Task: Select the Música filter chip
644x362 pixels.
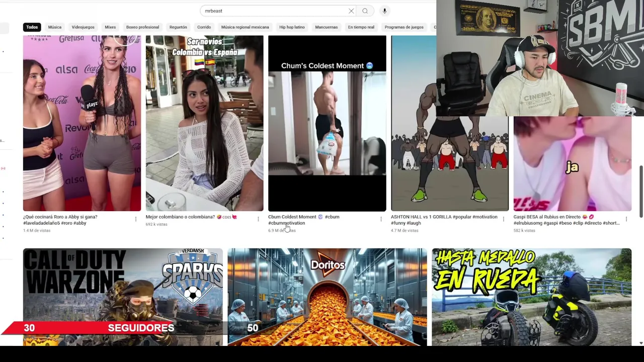Action: 55,27
